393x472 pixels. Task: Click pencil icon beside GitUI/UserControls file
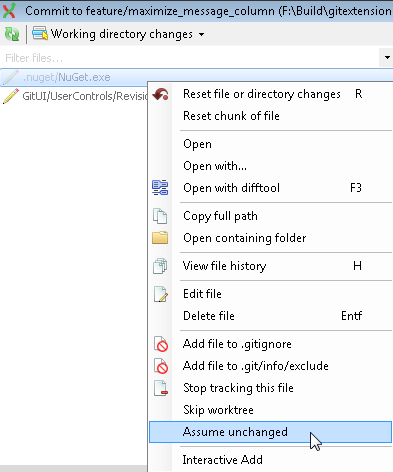coord(11,96)
